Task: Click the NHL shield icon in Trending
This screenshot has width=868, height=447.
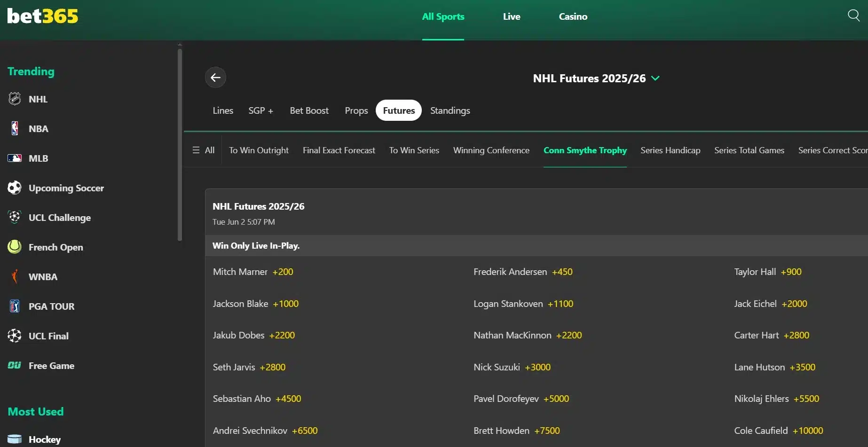Action: click(15, 99)
